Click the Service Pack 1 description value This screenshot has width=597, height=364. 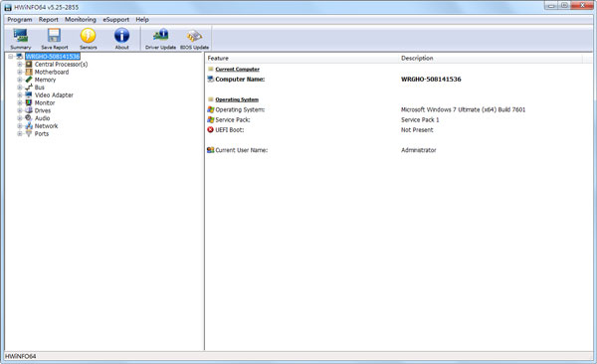click(420, 119)
